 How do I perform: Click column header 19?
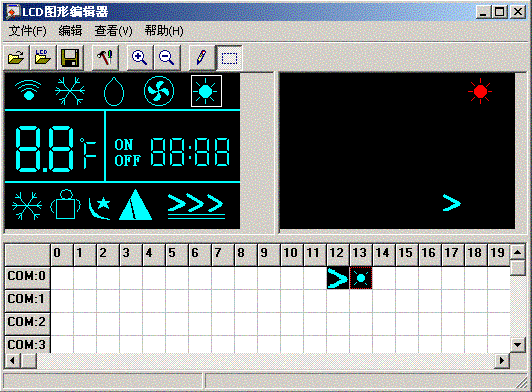(x=499, y=254)
